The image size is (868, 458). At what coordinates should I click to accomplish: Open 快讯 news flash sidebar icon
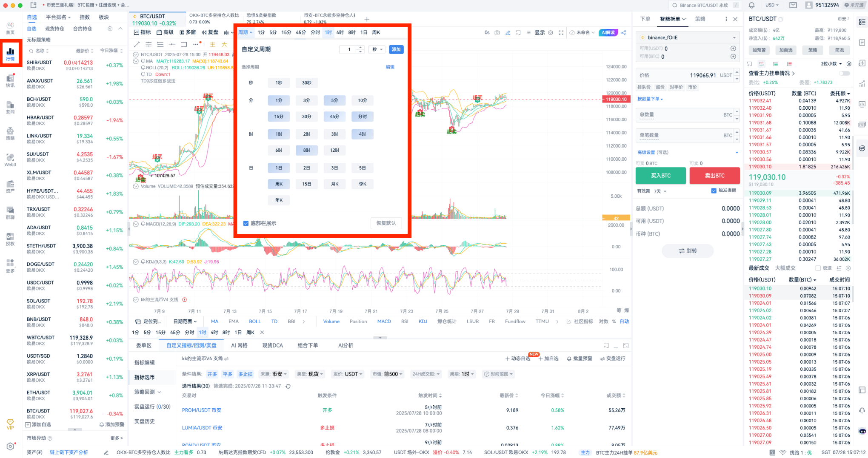pos(10,80)
